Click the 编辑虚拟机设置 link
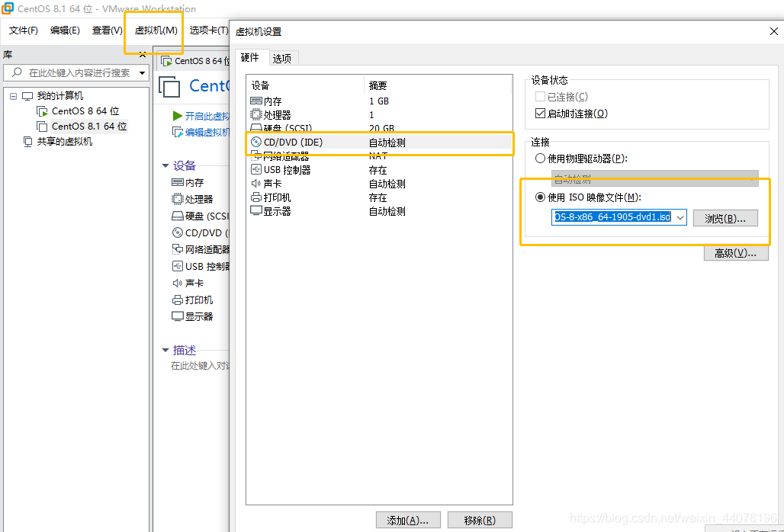Image resolution: width=784 pixels, height=532 pixels. coord(207,132)
